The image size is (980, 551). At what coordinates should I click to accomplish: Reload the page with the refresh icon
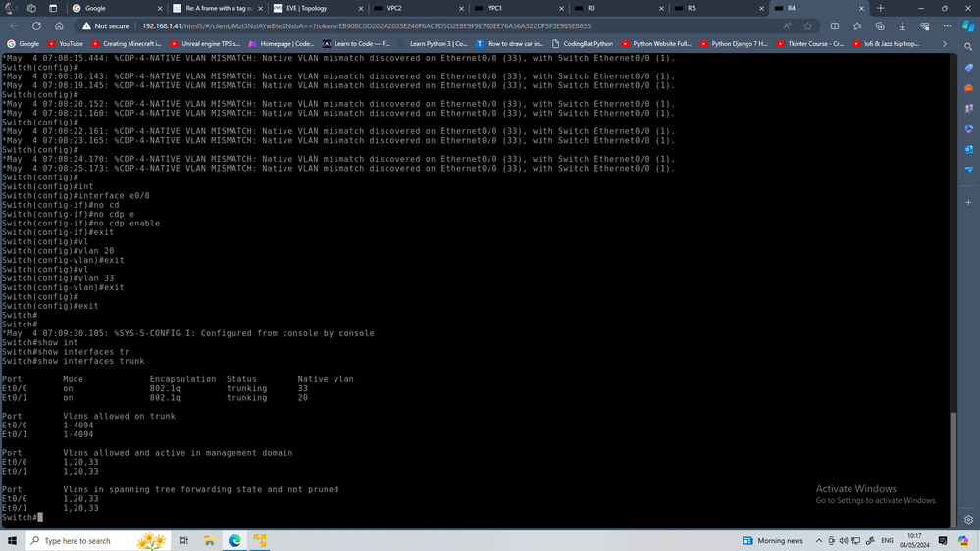pos(37,26)
